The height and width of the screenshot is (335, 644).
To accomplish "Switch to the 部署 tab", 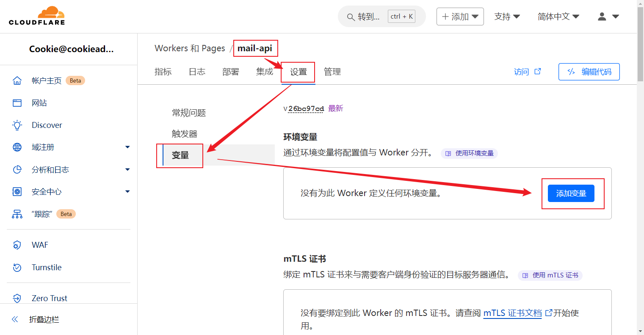I will click(x=231, y=72).
